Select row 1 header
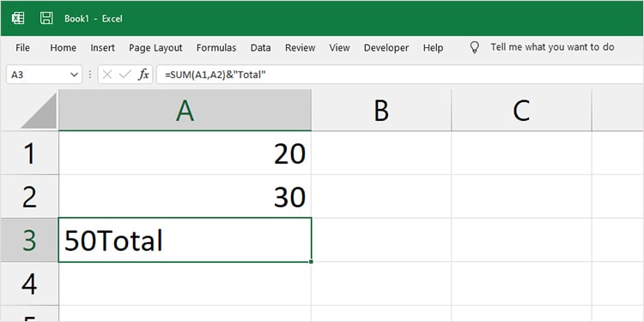Viewport: 644px width, 322px height. pos(29,153)
